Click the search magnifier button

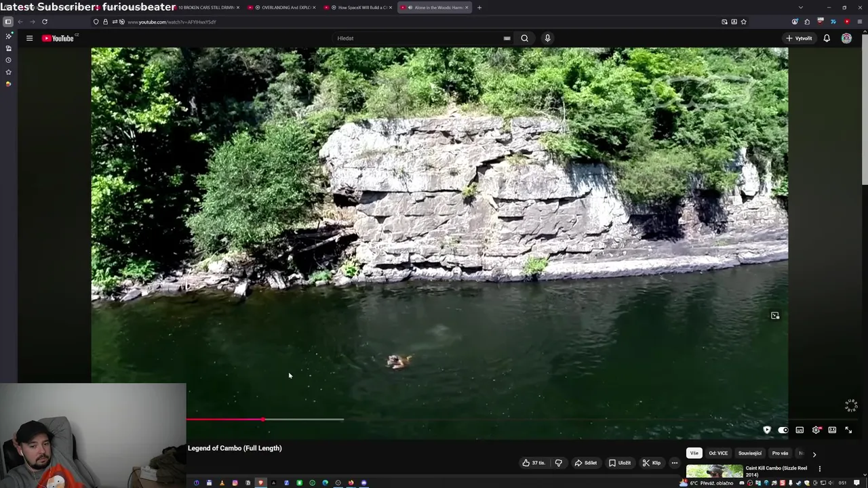coord(524,38)
